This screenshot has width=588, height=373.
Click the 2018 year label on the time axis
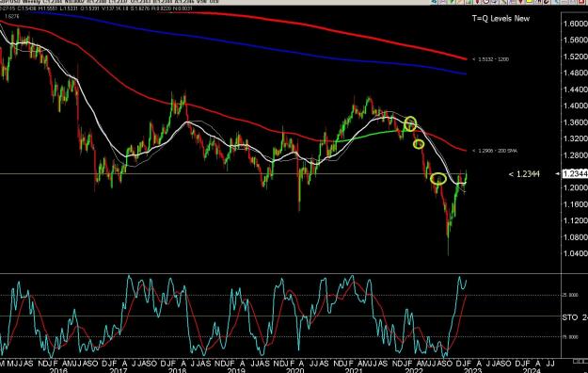[177, 370]
